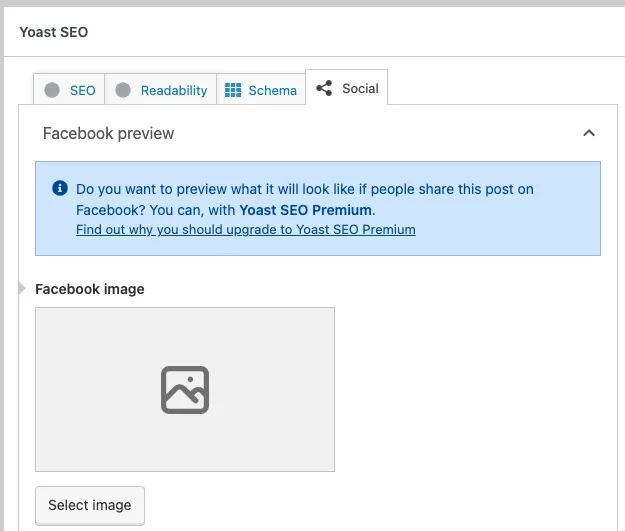Click the Facebook preview section heading
625x531 pixels.
point(108,133)
